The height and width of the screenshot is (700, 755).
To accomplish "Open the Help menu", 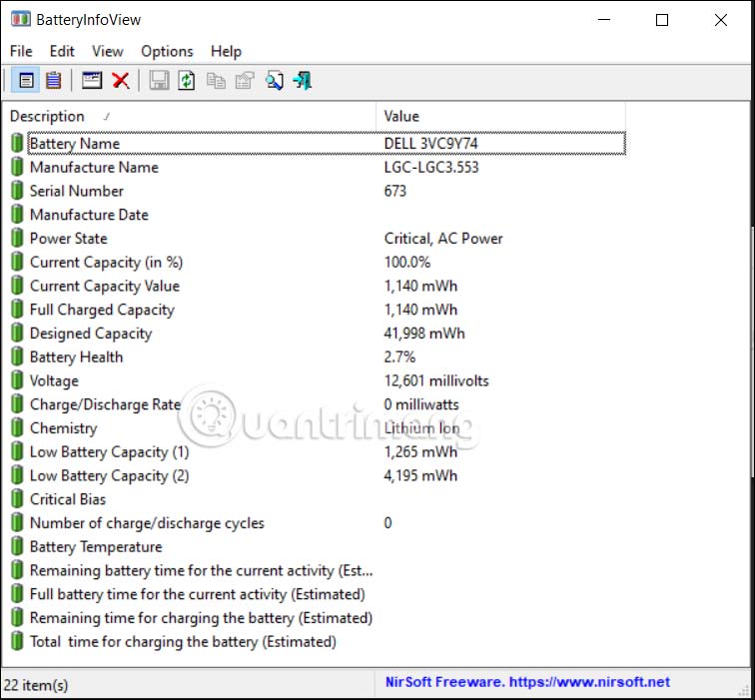I will point(227,52).
